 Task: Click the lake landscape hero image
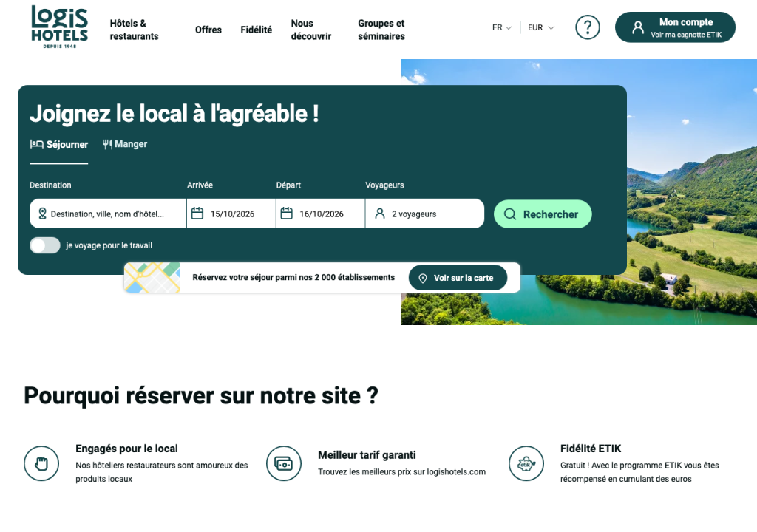point(691,191)
